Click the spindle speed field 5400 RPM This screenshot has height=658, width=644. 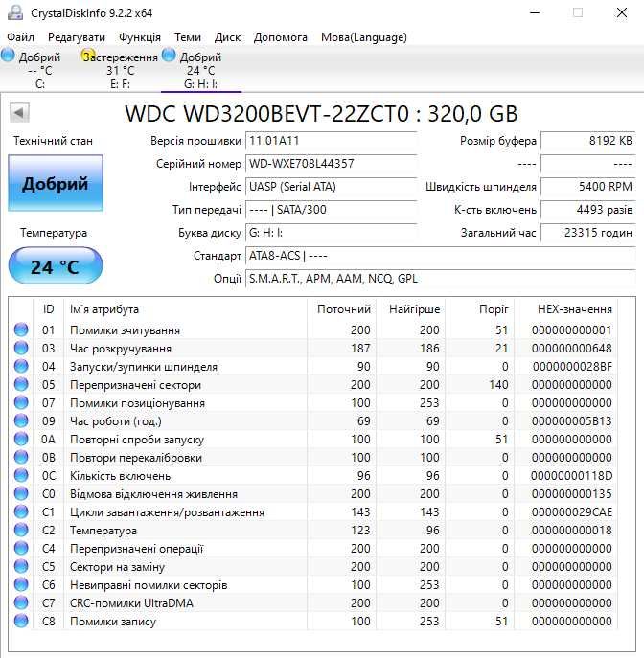588,187
